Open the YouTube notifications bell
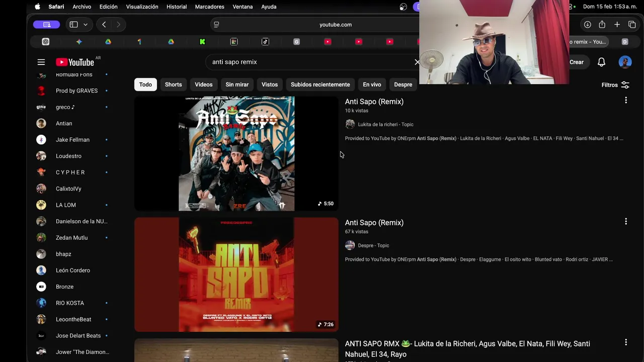This screenshot has height=362, width=644. point(601,62)
